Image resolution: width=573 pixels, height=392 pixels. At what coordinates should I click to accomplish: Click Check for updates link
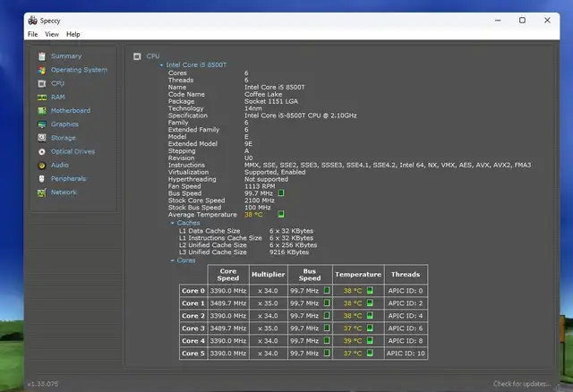[x=522, y=384]
